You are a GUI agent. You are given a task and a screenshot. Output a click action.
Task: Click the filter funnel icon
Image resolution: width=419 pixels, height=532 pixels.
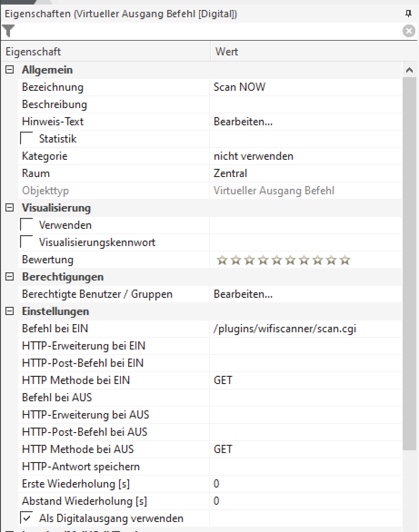(8, 31)
